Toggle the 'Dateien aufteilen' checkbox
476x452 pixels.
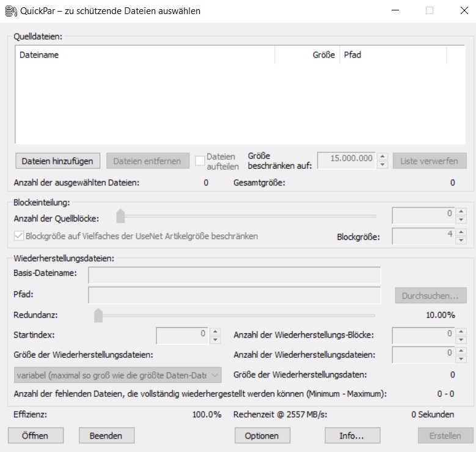[x=200, y=161]
